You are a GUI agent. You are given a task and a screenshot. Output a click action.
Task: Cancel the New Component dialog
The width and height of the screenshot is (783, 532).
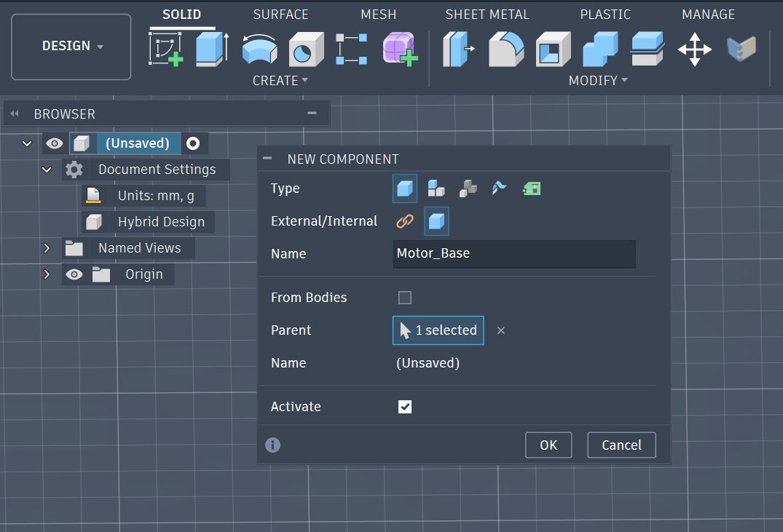coord(621,445)
